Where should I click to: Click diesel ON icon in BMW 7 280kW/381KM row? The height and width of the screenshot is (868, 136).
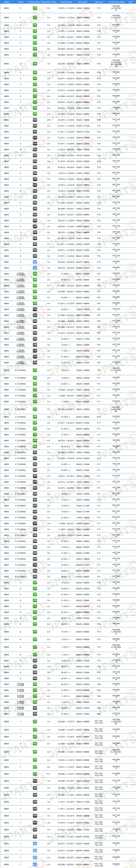[x=35, y=837]
